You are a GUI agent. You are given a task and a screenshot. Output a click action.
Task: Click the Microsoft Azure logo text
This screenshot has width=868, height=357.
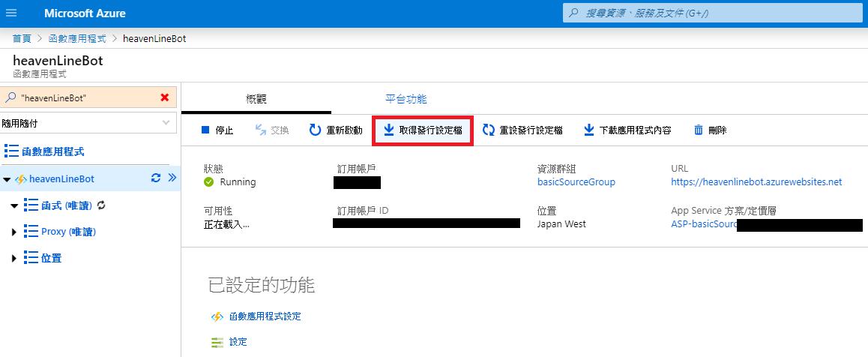click(x=85, y=13)
